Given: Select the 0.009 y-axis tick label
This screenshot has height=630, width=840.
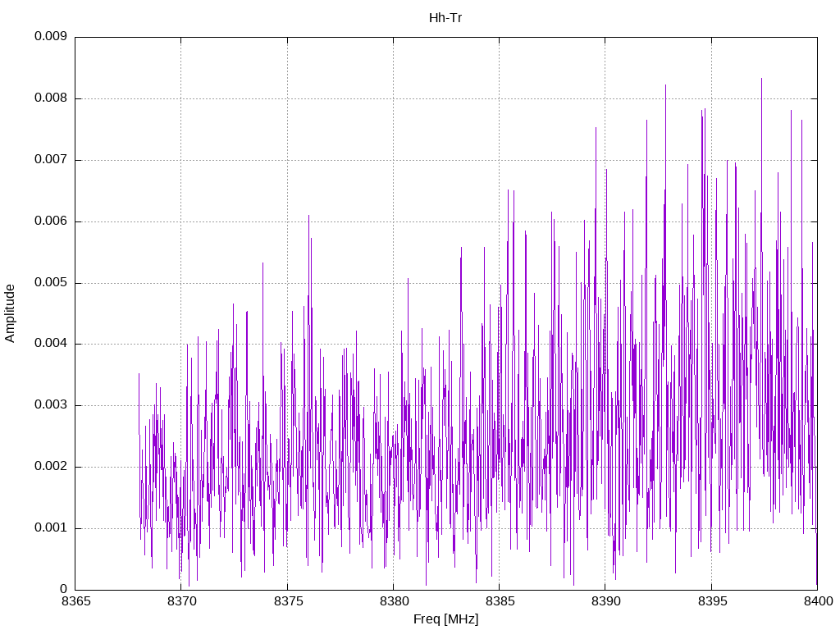Looking at the screenshot, I should point(51,36).
